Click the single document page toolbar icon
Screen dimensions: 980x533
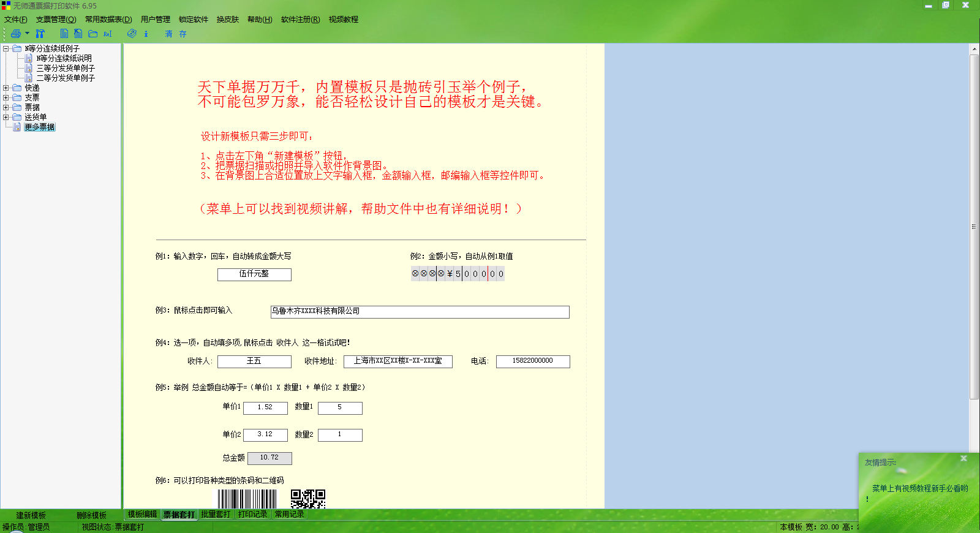[x=64, y=34]
